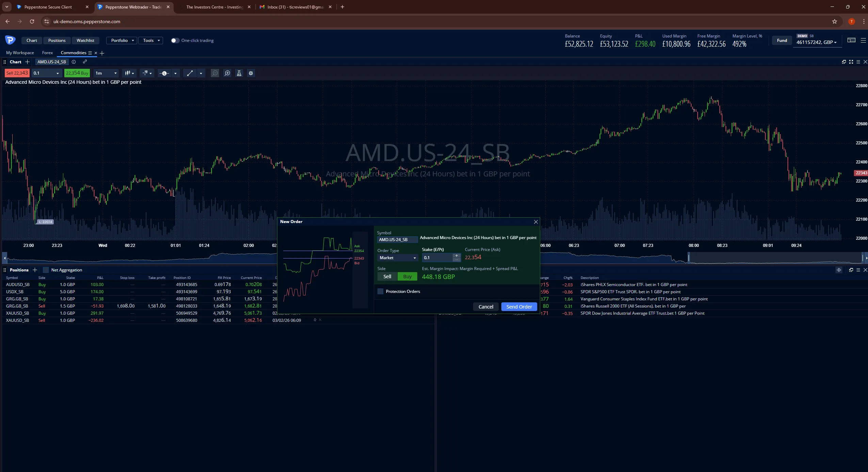868x472 pixels.
Task: Close the Commodities workspace tab
Action: pos(96,53)
